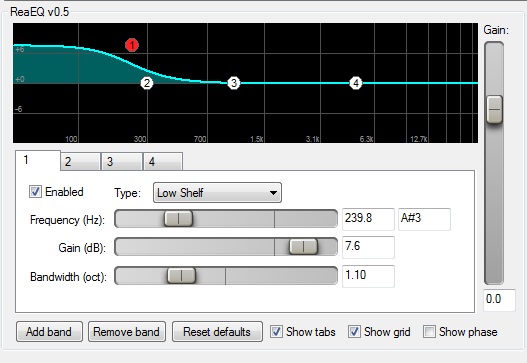This screenshot has height=363, width=527.
Task: Select band 2 node on EQ graph
Action: [147, 83]
